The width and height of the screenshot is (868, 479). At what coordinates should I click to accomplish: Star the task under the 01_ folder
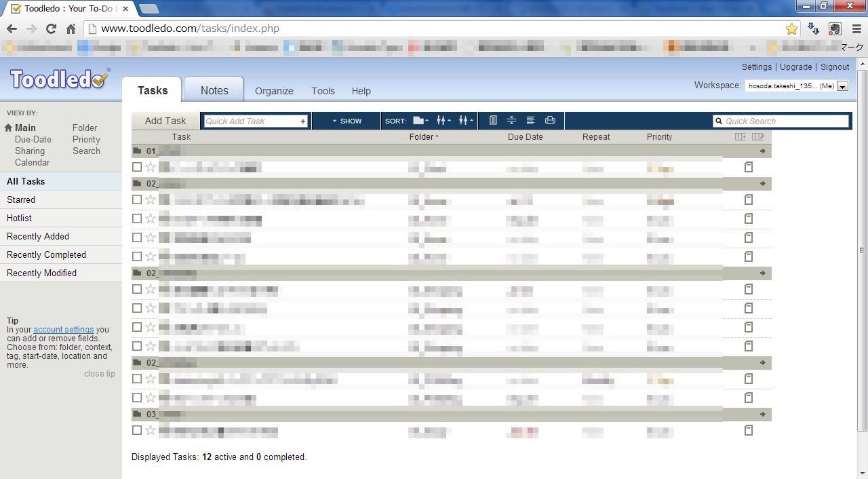click(x=151, y=167)
